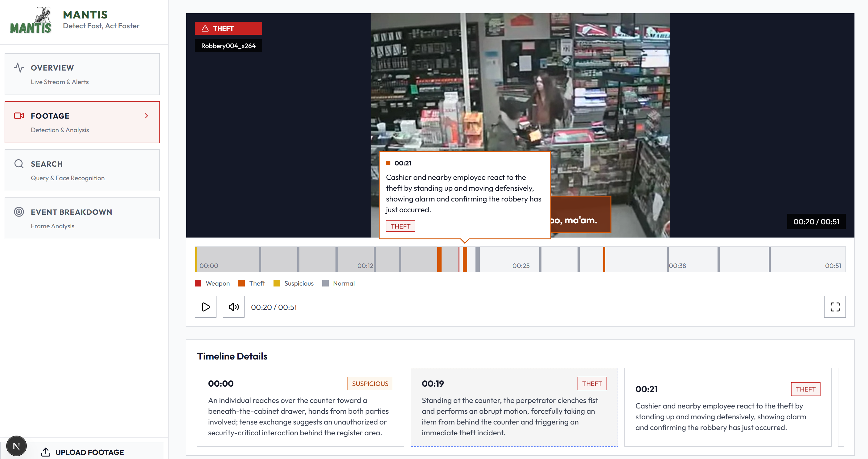
Task: Click the Event Breakdown target icon
Action: pyautogui.click(x=19, y=212)
